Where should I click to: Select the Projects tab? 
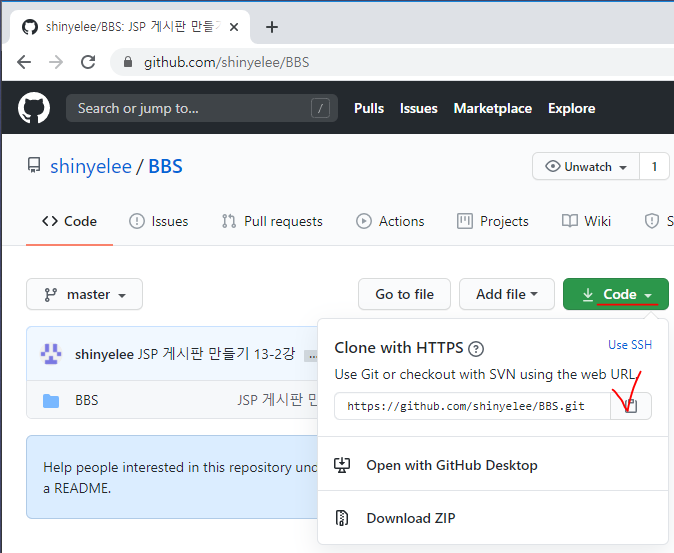(x=493, y=221)
